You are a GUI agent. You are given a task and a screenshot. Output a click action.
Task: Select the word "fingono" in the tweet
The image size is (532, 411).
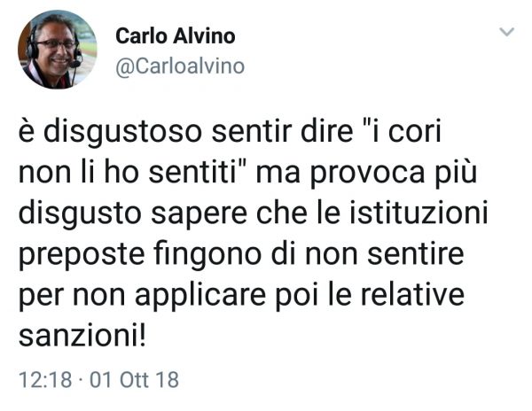[207, 255]
